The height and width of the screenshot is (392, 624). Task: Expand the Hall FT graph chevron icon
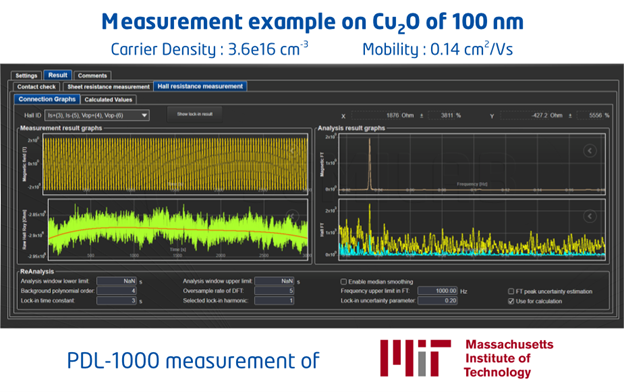tap(590, 216)
